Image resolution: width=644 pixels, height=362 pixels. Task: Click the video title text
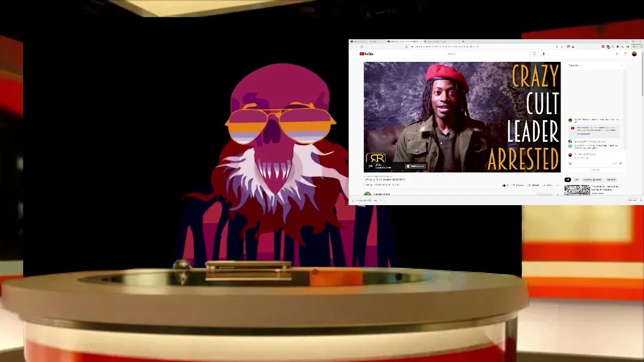point(384,179)
